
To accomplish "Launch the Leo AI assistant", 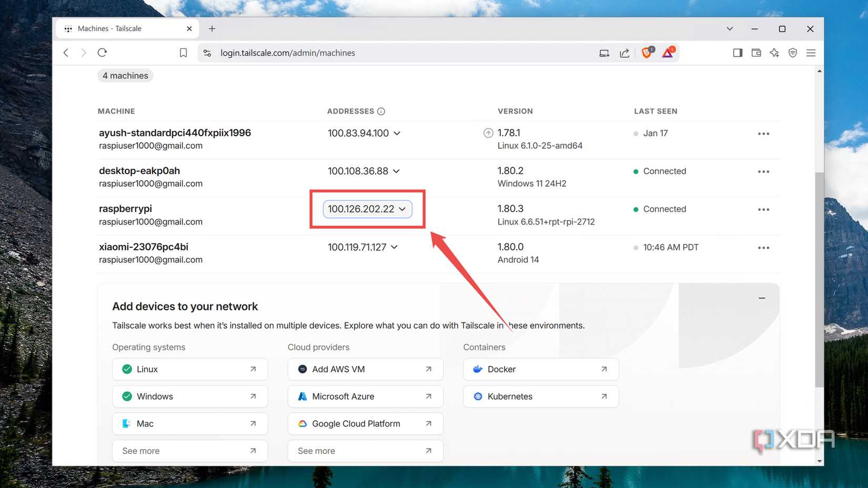I will pos(774,53).
